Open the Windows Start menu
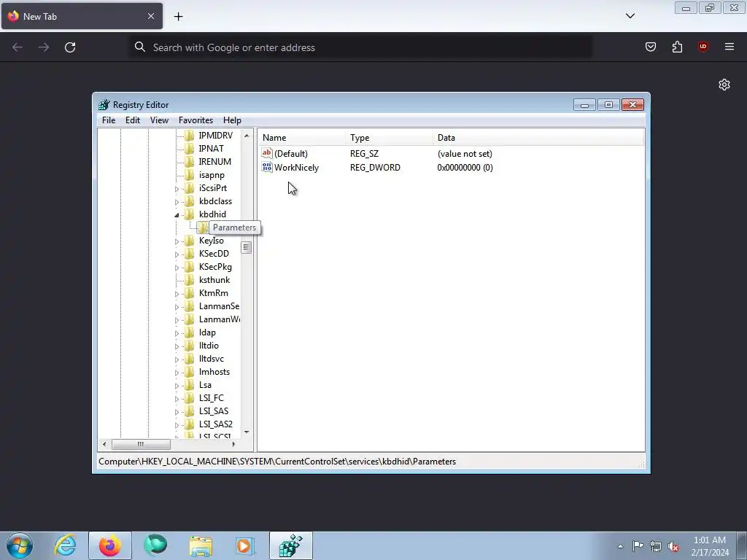747x560 pixels. pos(20,545)
